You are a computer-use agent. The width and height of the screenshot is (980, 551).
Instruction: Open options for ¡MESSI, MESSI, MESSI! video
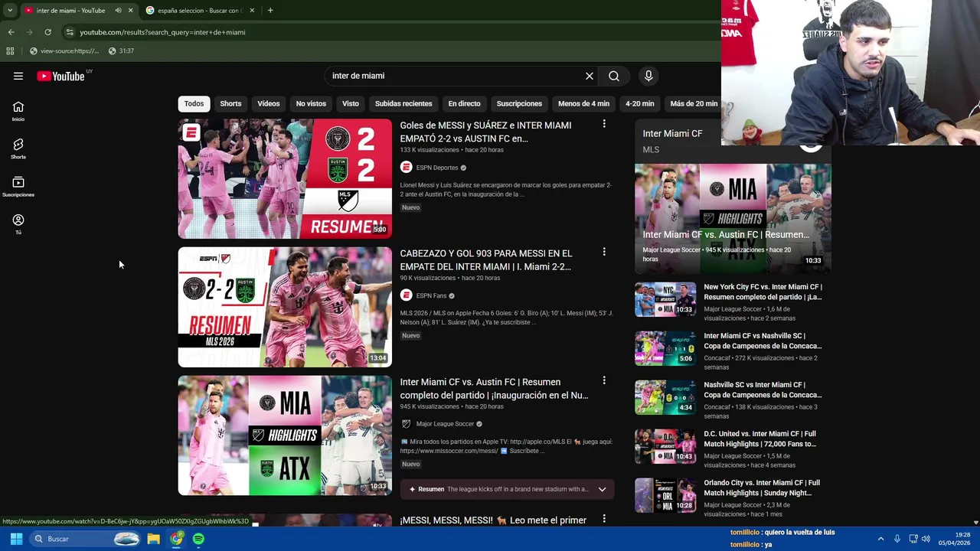pyautogui.click(x=604, y=519)
